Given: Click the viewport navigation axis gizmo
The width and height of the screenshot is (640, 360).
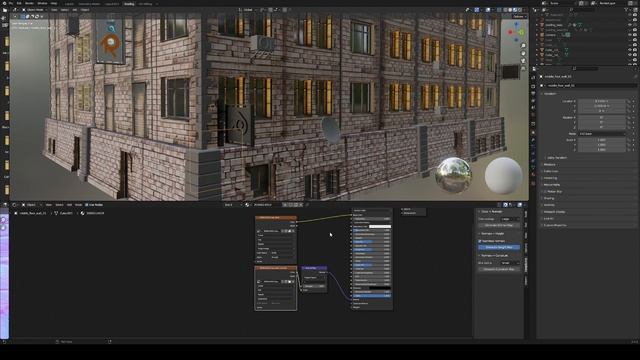Looking at the screenshot, I should point(516,31).
